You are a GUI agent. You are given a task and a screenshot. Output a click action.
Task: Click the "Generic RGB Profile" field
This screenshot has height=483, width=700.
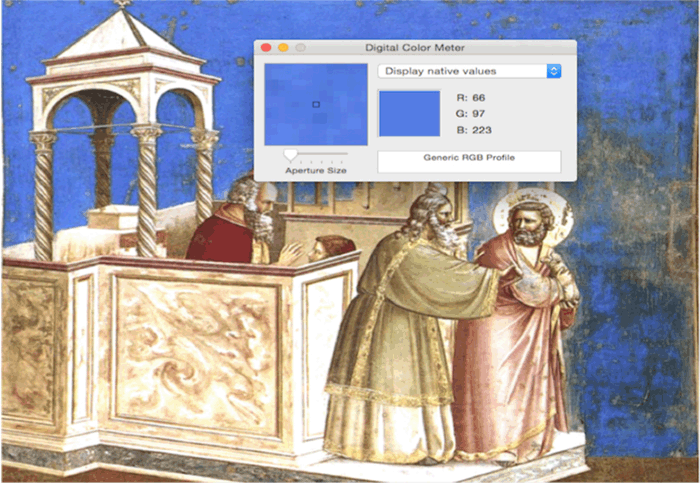[469, 162]
